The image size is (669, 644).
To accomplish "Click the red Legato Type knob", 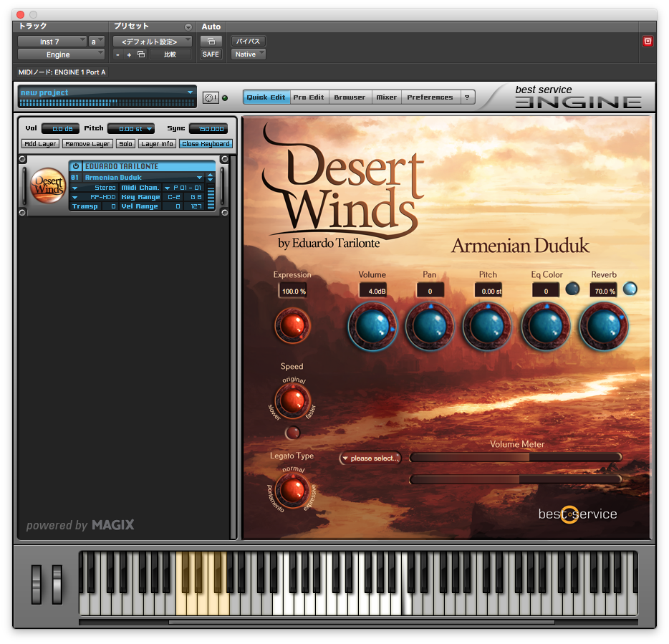I will point(292,490).
